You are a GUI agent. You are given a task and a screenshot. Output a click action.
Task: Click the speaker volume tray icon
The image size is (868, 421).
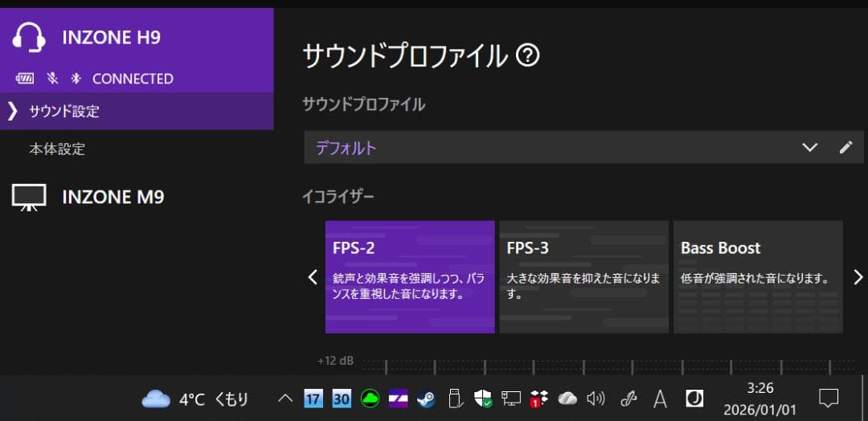[596, 399]
